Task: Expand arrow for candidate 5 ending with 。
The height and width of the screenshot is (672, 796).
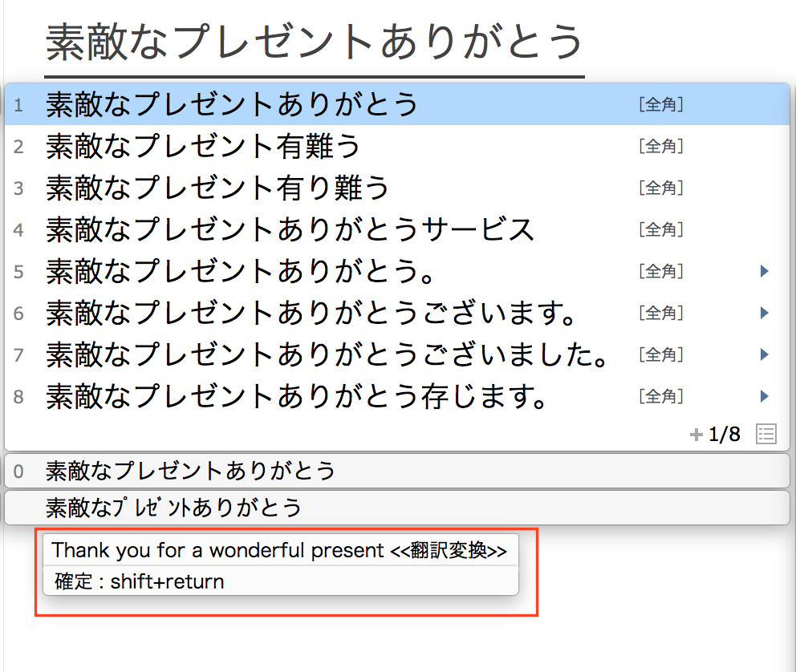Action: [764, 272]
